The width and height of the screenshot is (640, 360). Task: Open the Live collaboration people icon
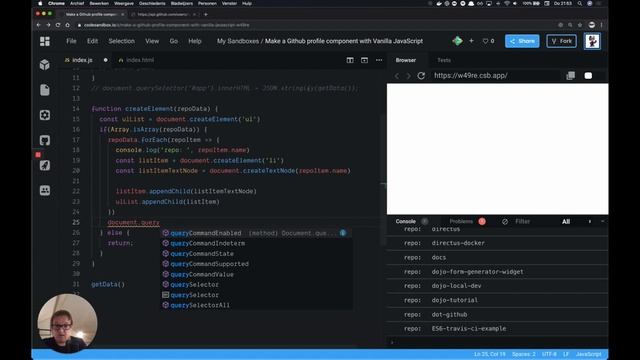coord(45,190)
